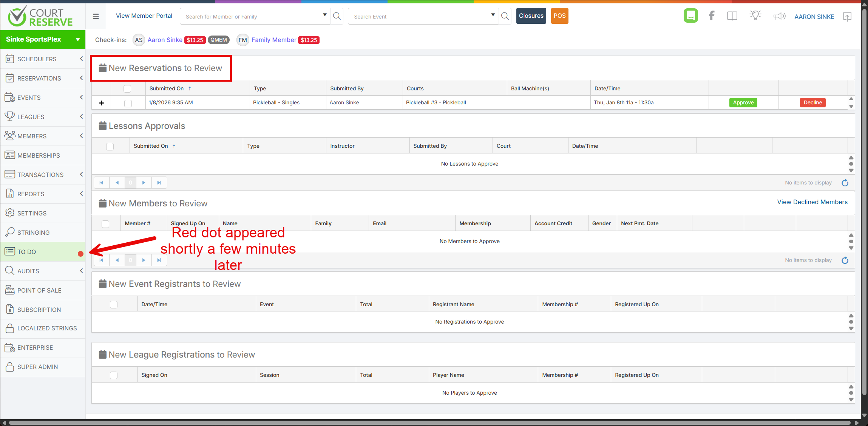
Task: Open View Declined Members link
Action: pos(812,202)
